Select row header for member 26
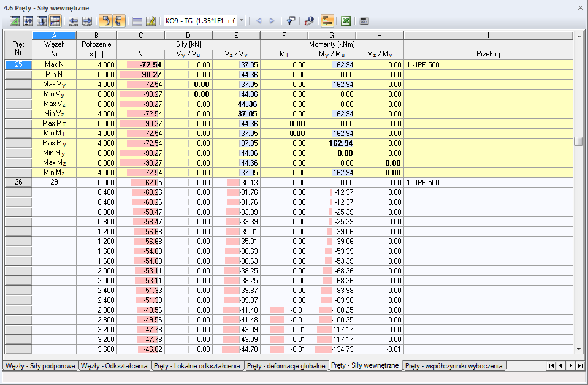This screenshot has height=385, width=588. point(18,182)
